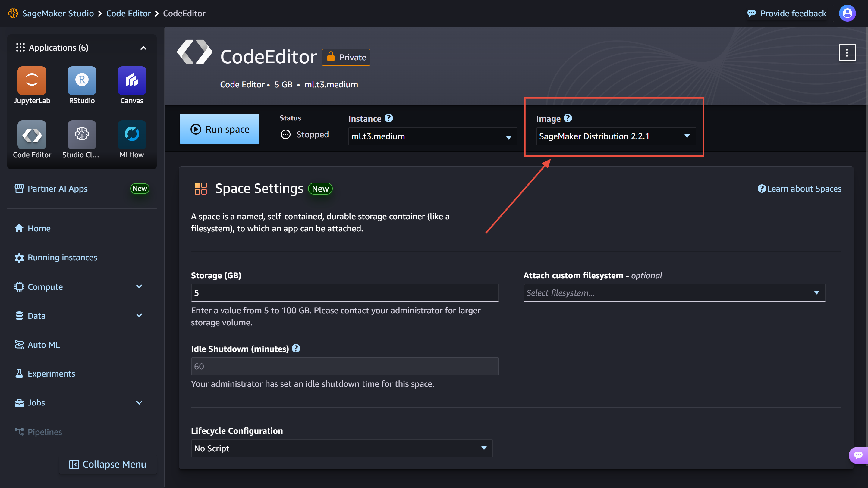Screen dimensions: 868x488
Task: Launch the Canvas application
Action: point(132,81)
